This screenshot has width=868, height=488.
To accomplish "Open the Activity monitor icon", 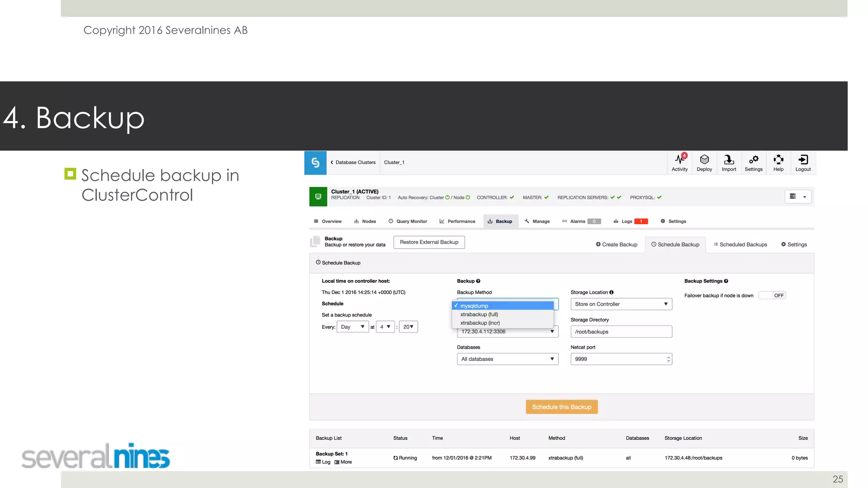I will tap(679, 163).
